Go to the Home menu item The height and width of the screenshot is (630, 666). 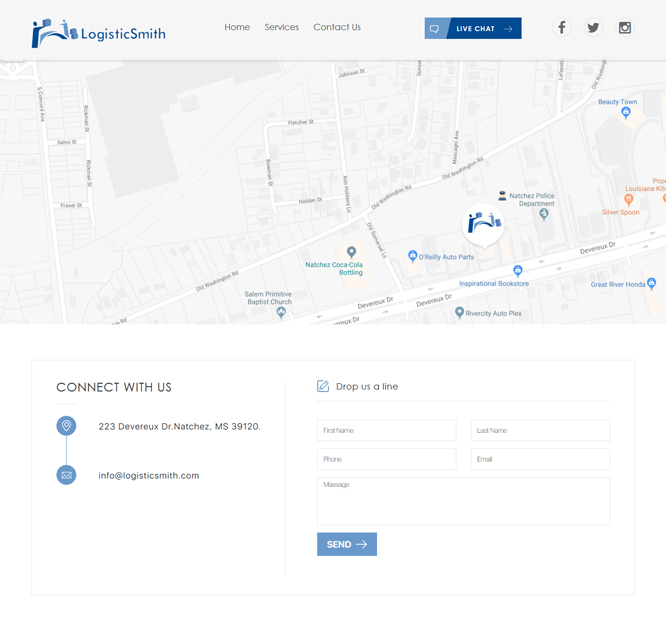pyautogui.click(x=237, y=27)
